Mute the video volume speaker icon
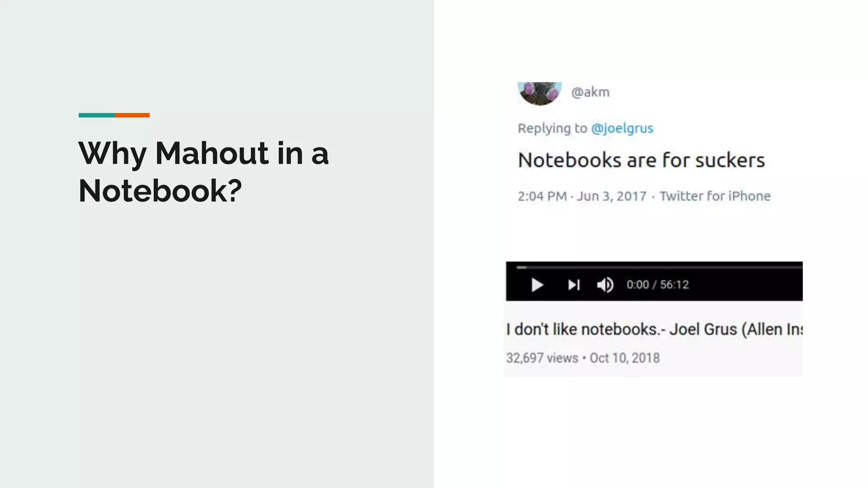This screenshot has width=868, height=488. tap(605, 285)
